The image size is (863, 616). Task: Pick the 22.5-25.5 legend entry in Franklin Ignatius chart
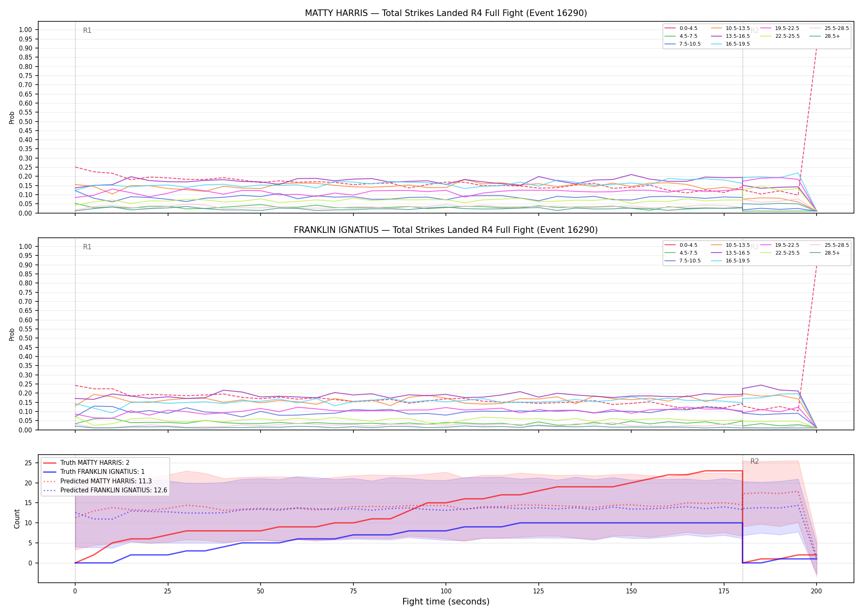click(780, 253)
